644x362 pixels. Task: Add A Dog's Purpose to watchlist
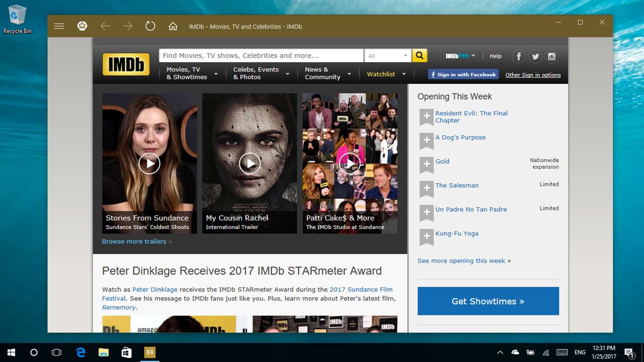click(427, 141)
